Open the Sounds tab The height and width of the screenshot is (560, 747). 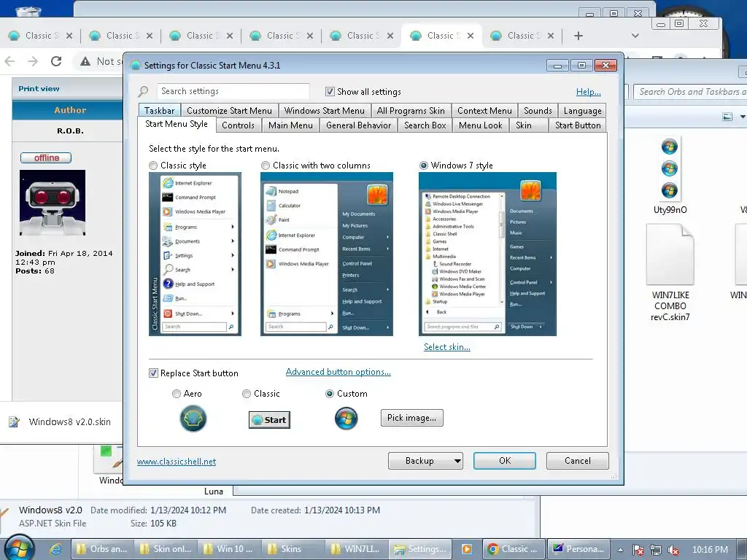(x=538, y=111)
